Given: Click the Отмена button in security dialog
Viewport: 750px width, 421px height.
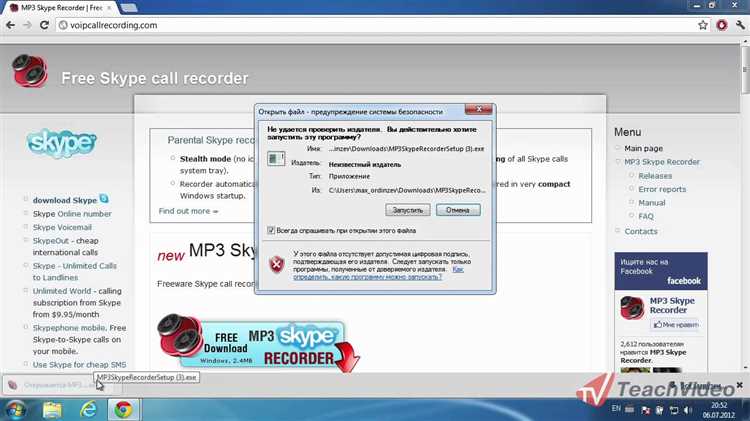Looking at the screenshot, I should tap(458, 210).
